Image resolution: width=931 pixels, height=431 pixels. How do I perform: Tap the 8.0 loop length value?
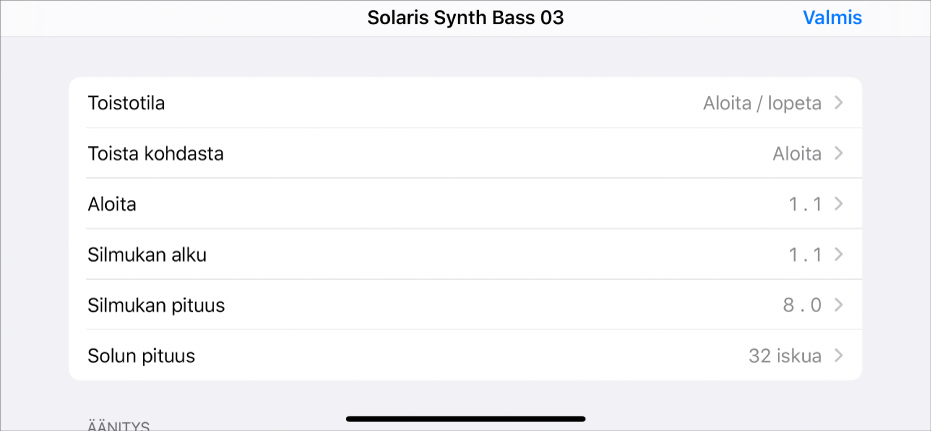802,305
